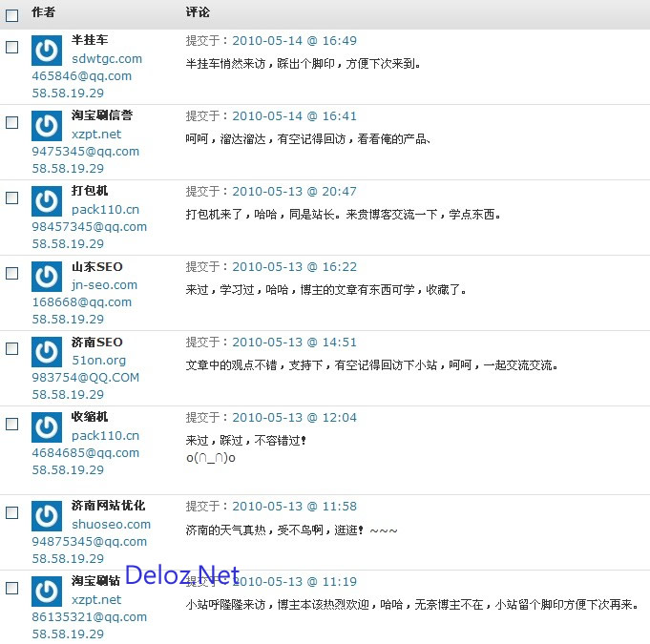Click the avatar icon of 打包机

point(47,201)
